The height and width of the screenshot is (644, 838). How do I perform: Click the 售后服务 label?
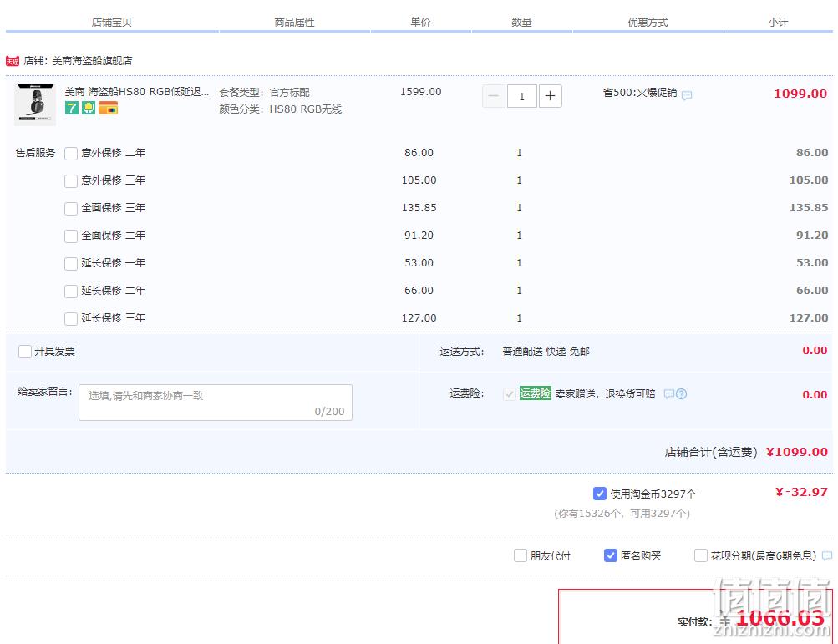pyautogui.click(x=35, y=153)
